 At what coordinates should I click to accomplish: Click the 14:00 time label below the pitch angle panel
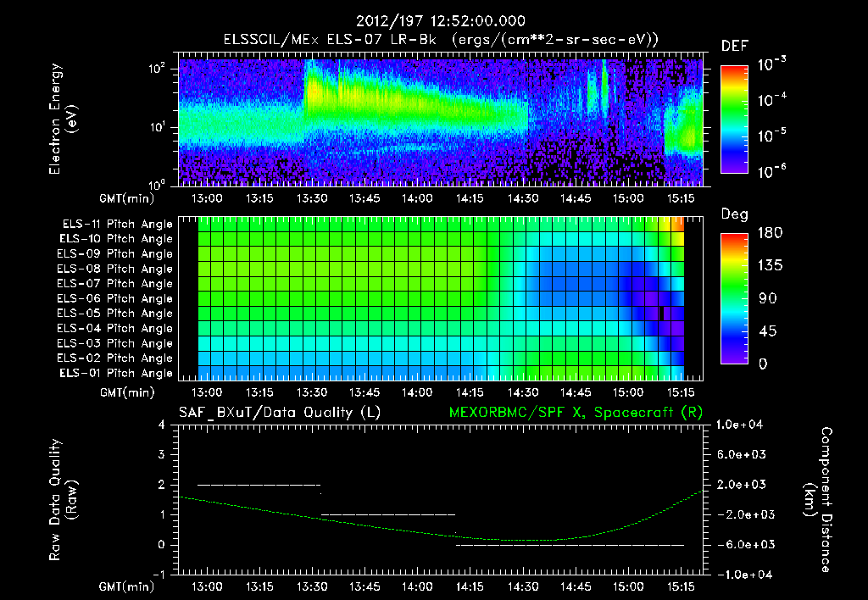417,392
